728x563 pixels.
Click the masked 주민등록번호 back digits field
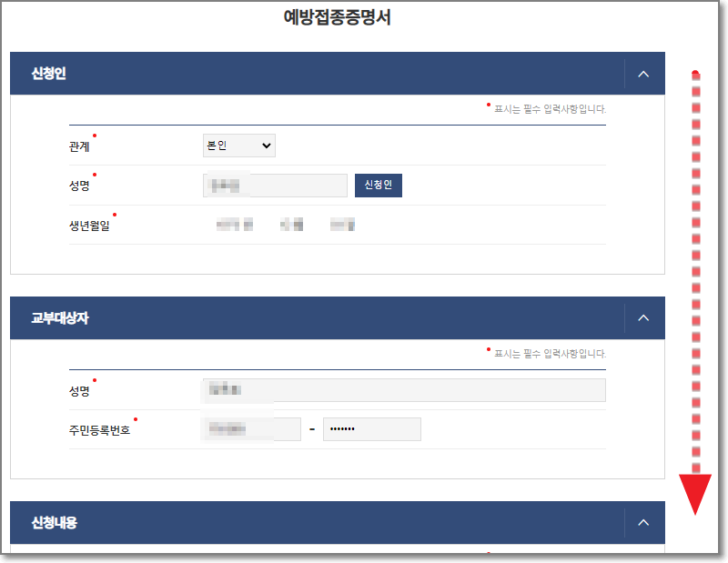(372, 429)
